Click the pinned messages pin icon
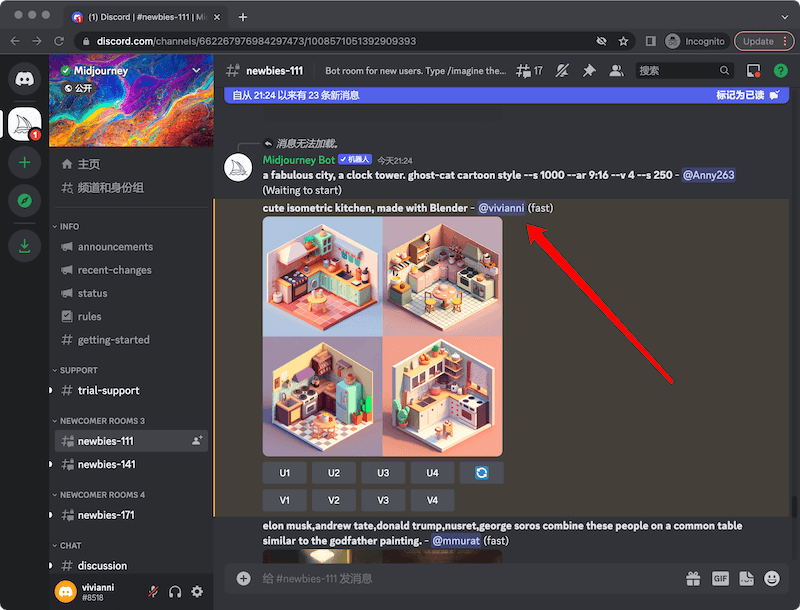 click(x=589, y=71)
